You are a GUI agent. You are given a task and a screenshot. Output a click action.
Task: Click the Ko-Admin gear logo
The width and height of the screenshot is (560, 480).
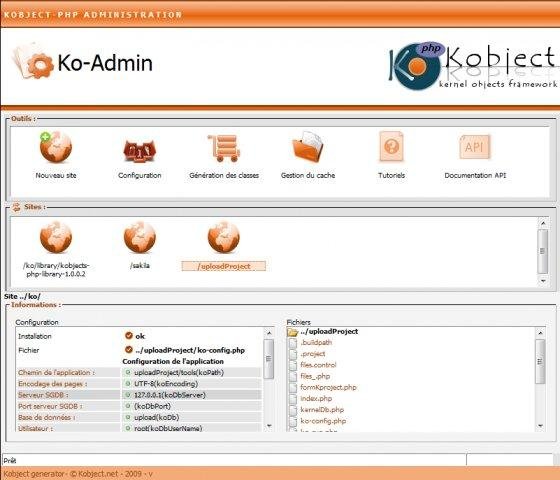[33, 62]
